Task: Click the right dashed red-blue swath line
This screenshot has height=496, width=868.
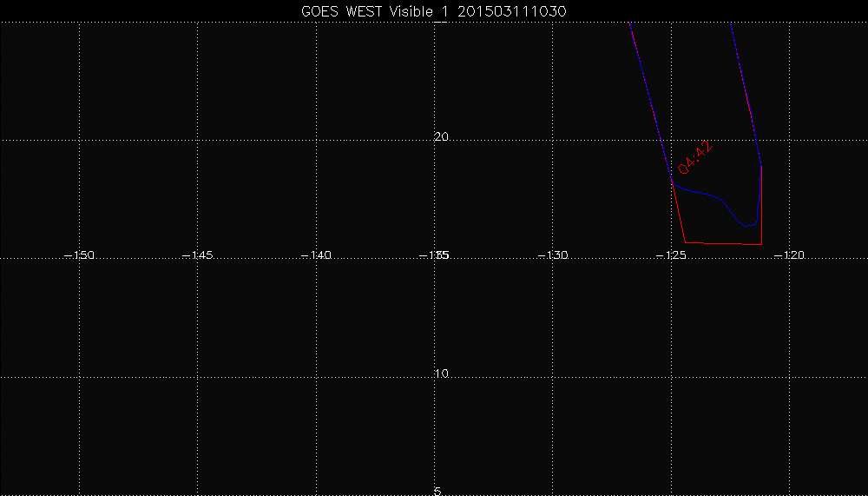Action: pos(746,87)
